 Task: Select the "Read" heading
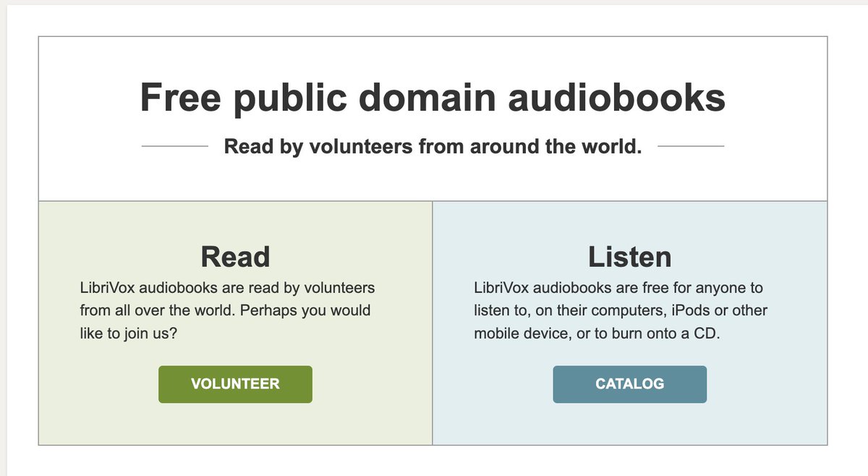point(235,257)
